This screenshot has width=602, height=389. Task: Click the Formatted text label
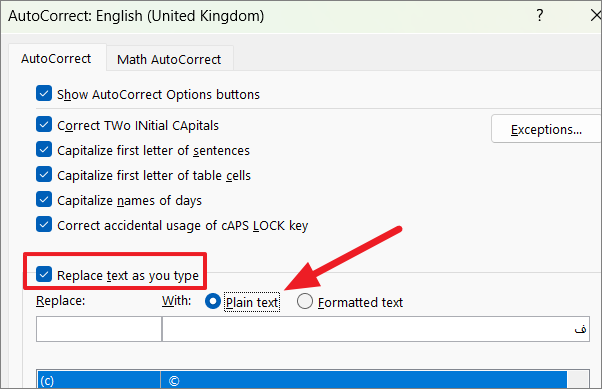[x=360, y=303]
